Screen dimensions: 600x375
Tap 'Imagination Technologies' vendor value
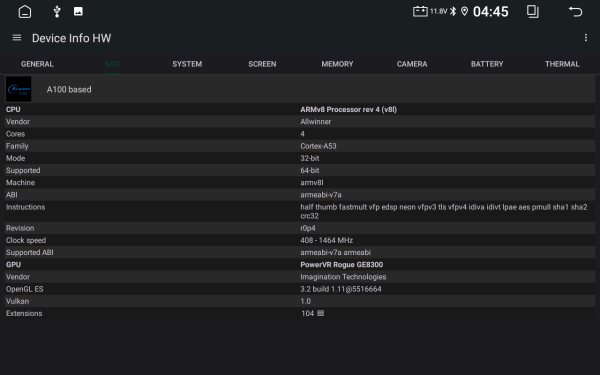(x=343, y=277)
